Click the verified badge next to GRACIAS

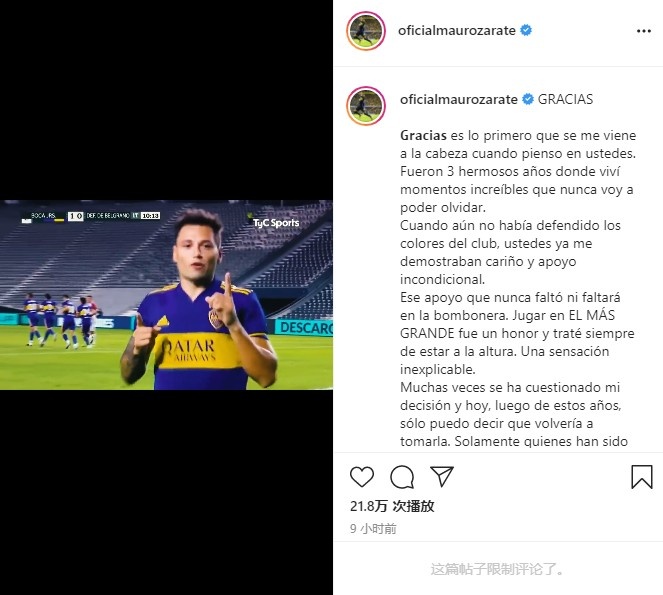(x=528, y=99)
